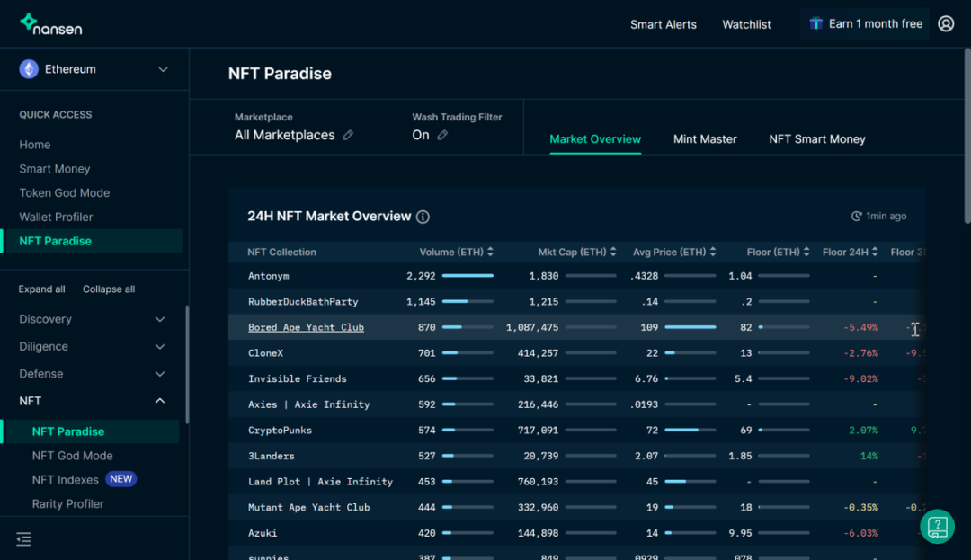This screenshot has height=560, width=971.
Task: Click CloneX collection name
Action: [265, 352]
